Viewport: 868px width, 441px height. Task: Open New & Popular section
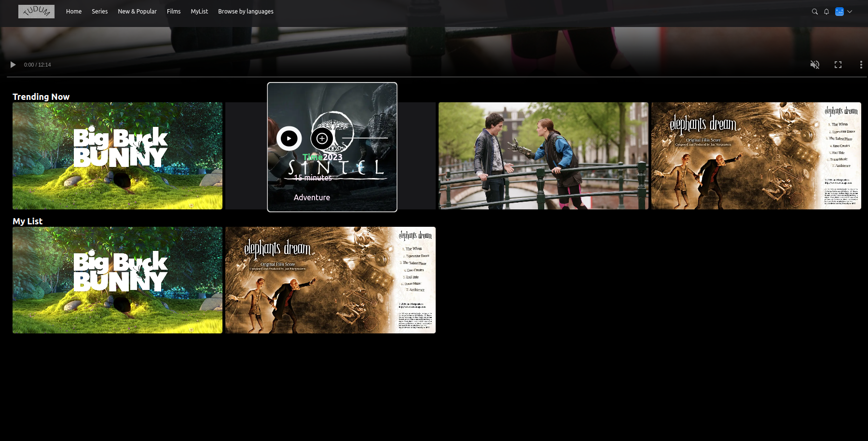[x=137, y=12]
